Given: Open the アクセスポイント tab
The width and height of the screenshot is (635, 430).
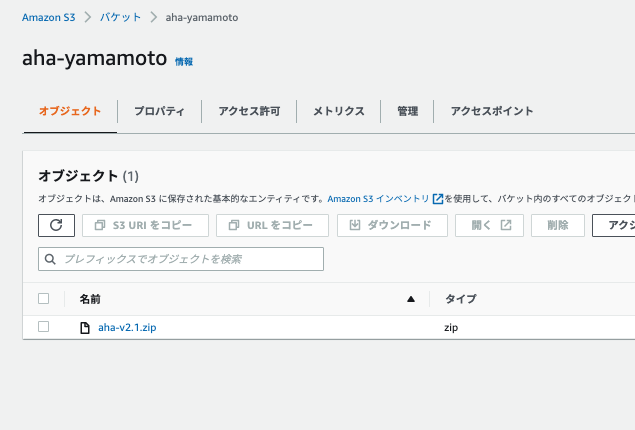Looking at the screenshot, I should click(492, 111).
